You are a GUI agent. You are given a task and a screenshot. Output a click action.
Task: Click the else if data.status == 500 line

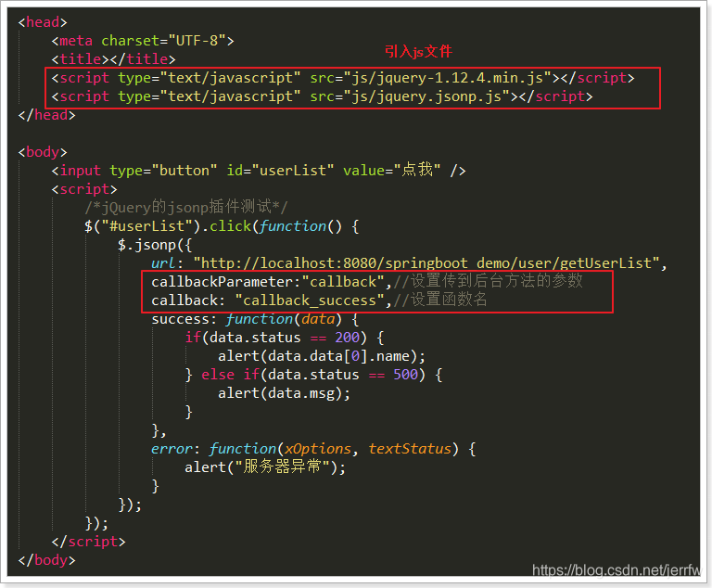coord(313,375)
